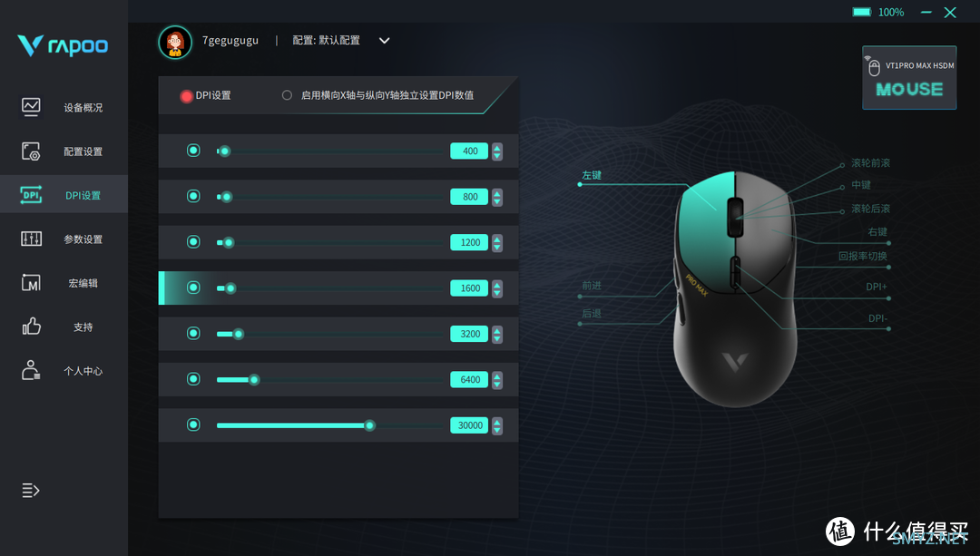Open the 设备概况 overview icon
Viewport: 980px width, 556px height.
coord(31,107)
